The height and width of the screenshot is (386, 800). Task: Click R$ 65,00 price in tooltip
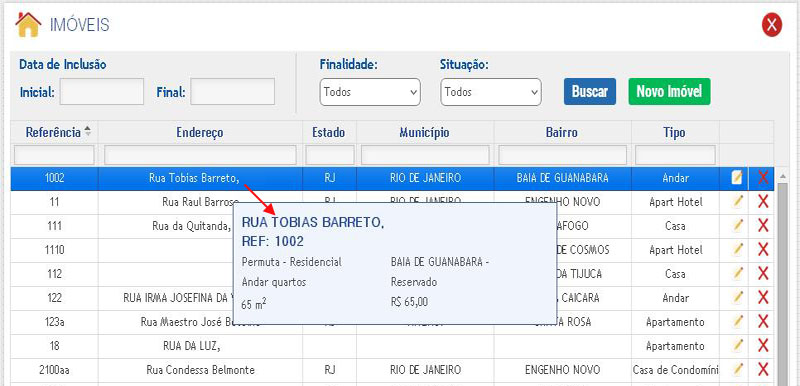point(409,302)
